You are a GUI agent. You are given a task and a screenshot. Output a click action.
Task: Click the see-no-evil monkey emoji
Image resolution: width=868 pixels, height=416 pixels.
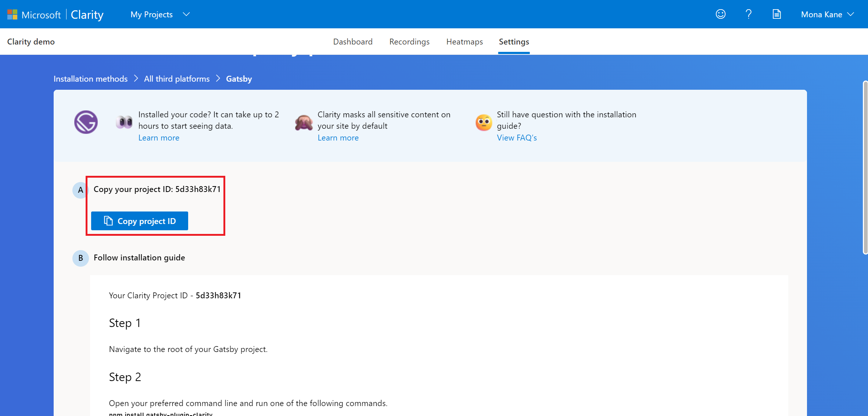[304, 122]
